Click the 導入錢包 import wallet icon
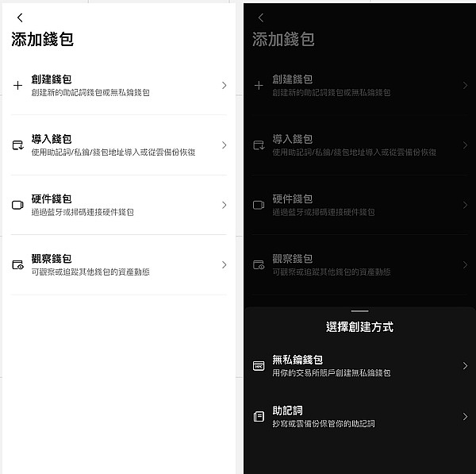This screenshot has width=476, height=474. tap(17, 145)
